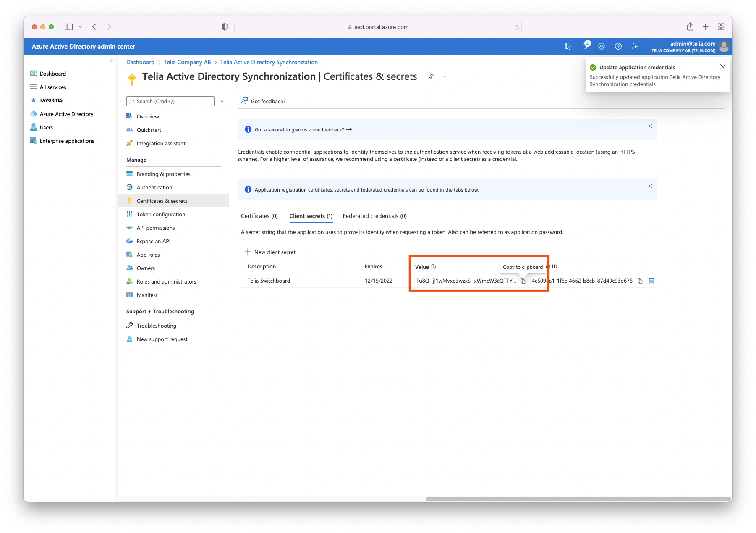
Task: Open Authentication settings
Action: [154, 187]
